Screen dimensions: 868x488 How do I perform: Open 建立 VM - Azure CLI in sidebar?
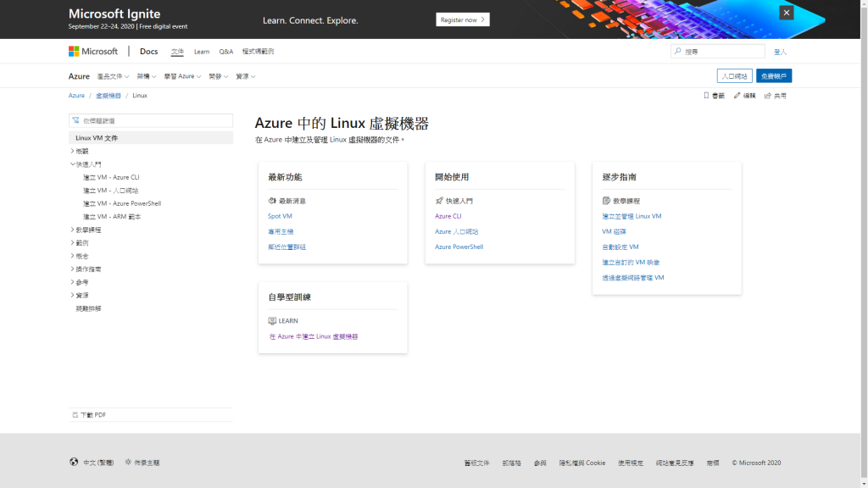111,177
